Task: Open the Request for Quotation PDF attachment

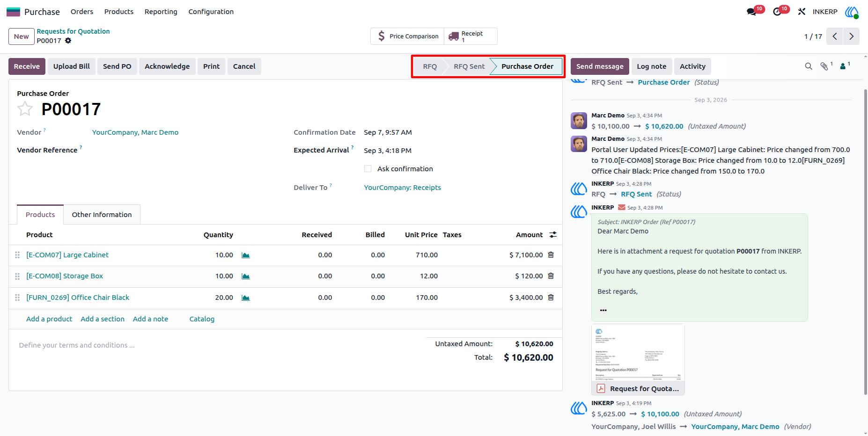Action: (638, 360)
